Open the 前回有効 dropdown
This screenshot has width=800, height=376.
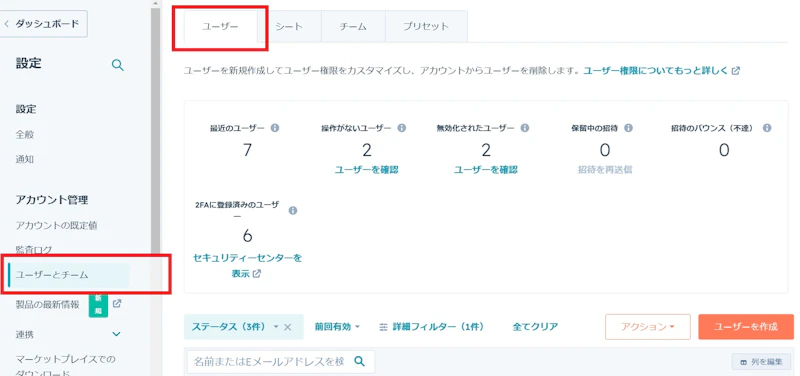(337, 327)
